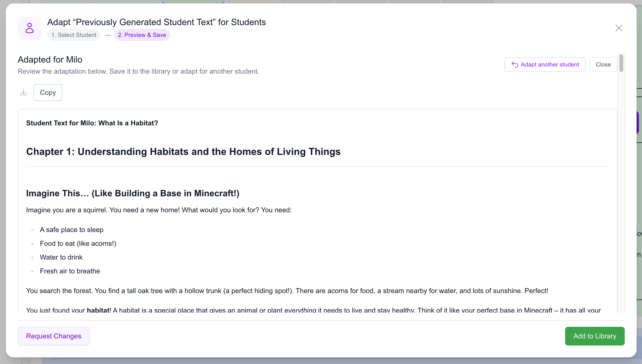Click bullet 'Water to drink'
The width and height of the screenshot is (642, 364).
(x=61, y=257)
